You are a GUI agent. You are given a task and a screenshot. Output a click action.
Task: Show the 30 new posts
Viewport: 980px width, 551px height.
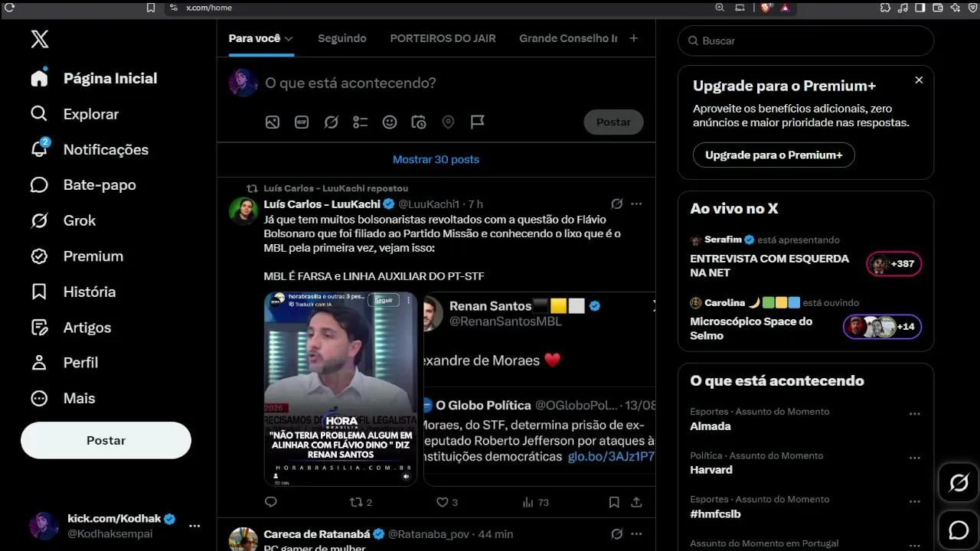[x=436, y=159]
